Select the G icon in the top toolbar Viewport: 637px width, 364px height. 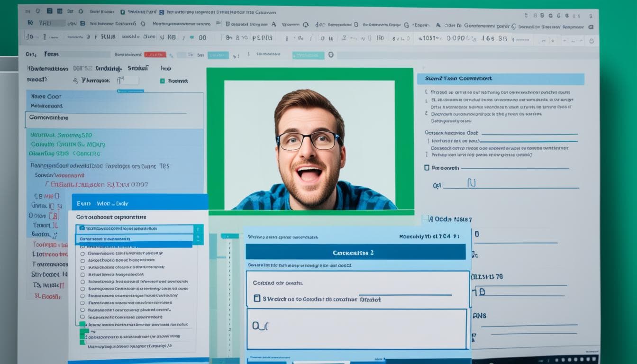[x=80, y=11]
